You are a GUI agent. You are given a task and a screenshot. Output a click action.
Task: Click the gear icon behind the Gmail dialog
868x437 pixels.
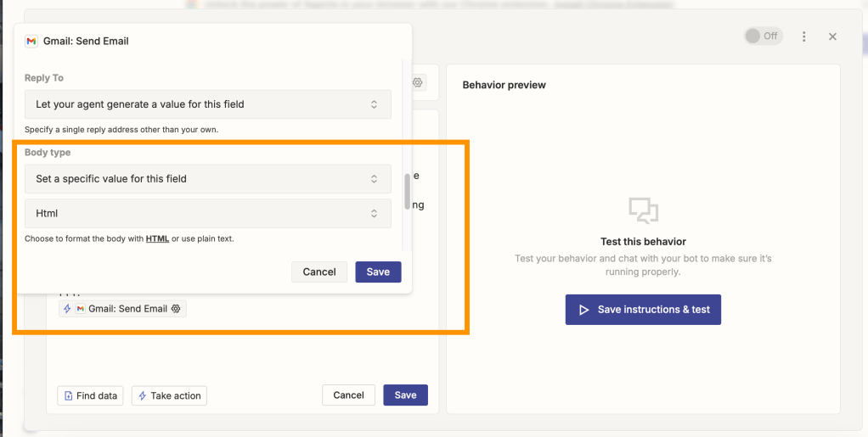[418, 82]
